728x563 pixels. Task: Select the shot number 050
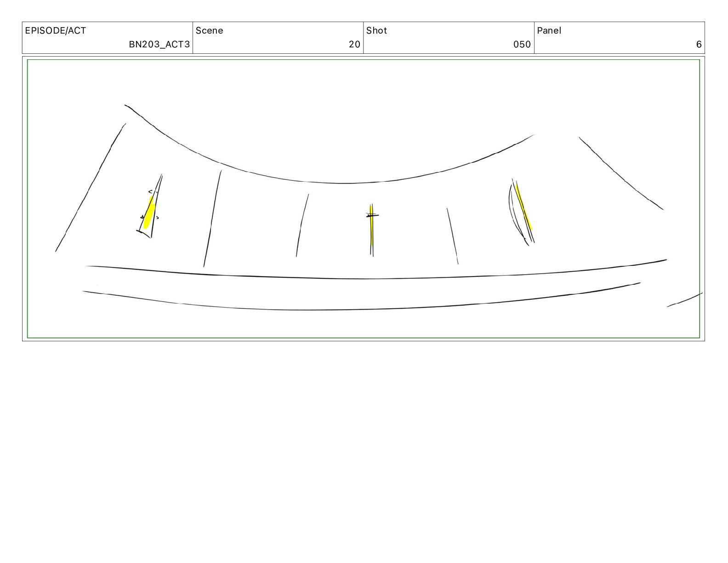pyautogui.click(x=522, y=45)
